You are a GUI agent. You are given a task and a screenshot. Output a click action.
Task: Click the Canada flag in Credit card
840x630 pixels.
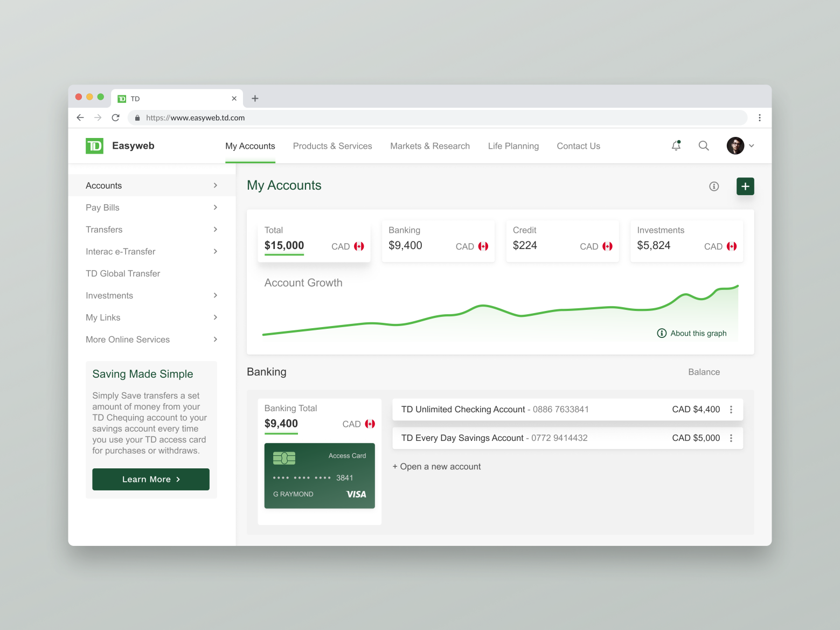(607, 246)
